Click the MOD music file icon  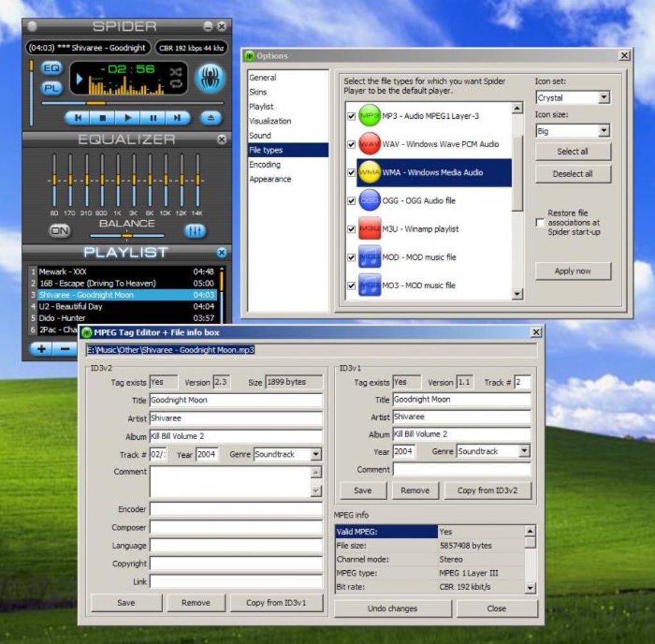369,257
